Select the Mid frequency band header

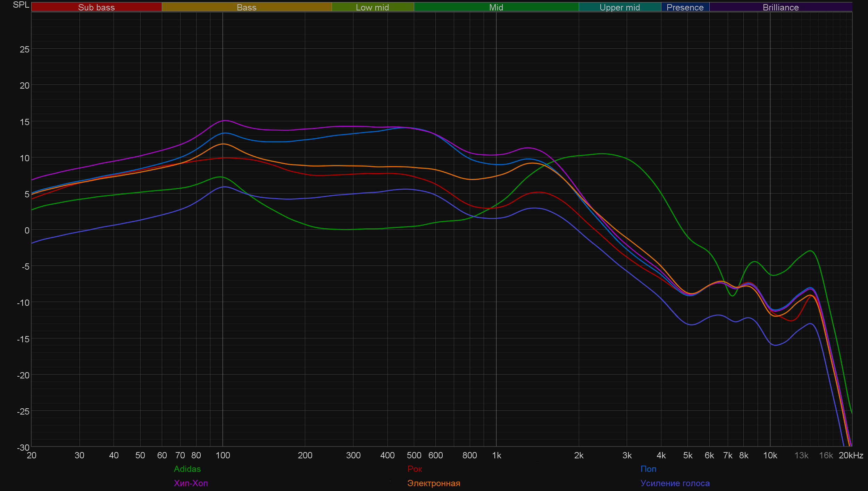496,7
